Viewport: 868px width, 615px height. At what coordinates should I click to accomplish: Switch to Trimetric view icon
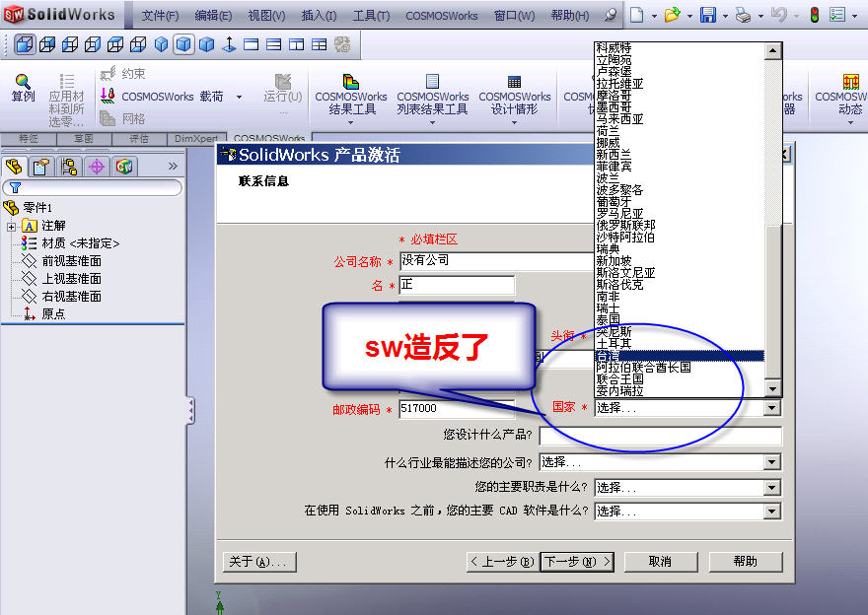(x=183, y=44)
